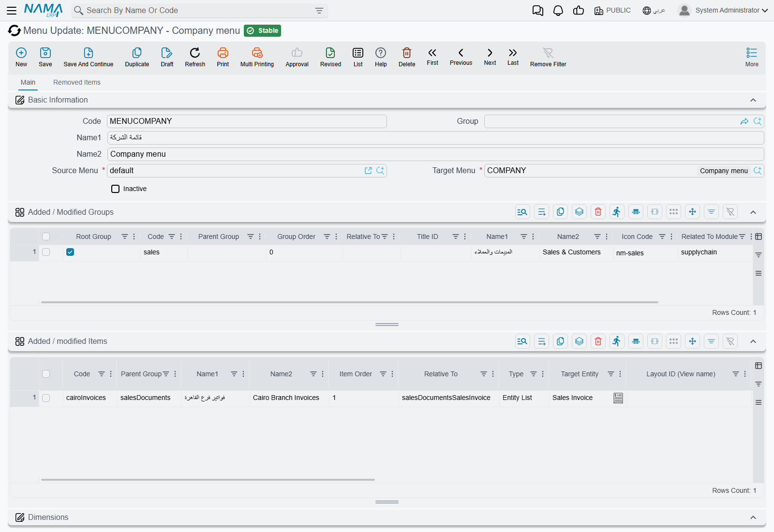774x532 pixels.
Task: Open filter for the Target Entity column
Action: (611, 374)
